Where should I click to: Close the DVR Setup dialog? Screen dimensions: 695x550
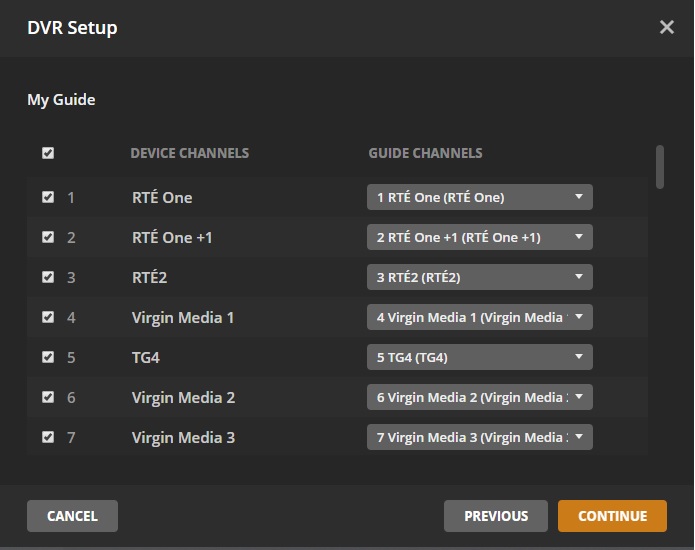pos(667,27)
